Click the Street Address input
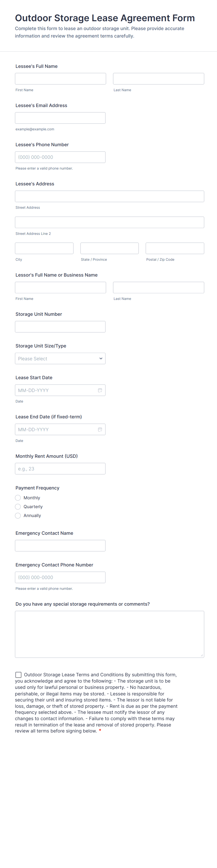The height and width of the screenshot is (868, 217). point(109,196)
